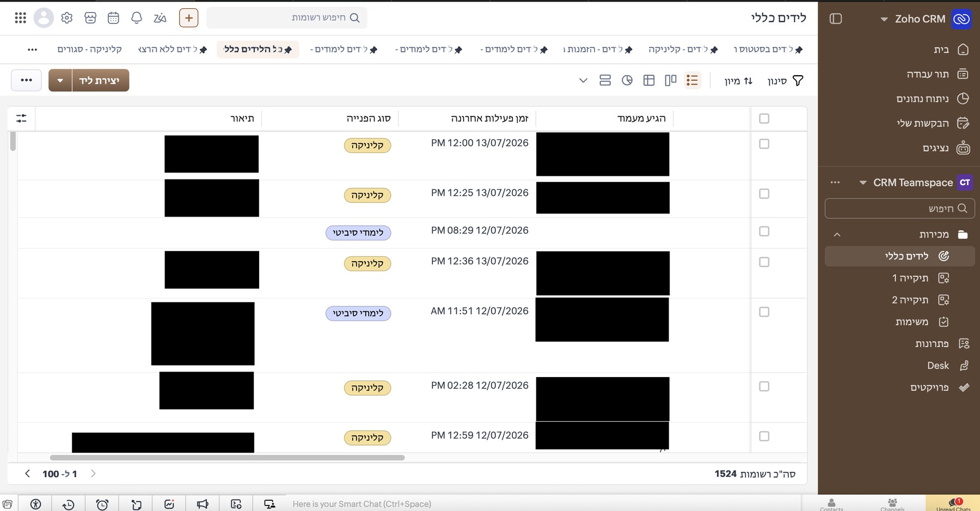Click the signature tool icon in header
This screenshot has height=511, width=980.
pos(160,18)
